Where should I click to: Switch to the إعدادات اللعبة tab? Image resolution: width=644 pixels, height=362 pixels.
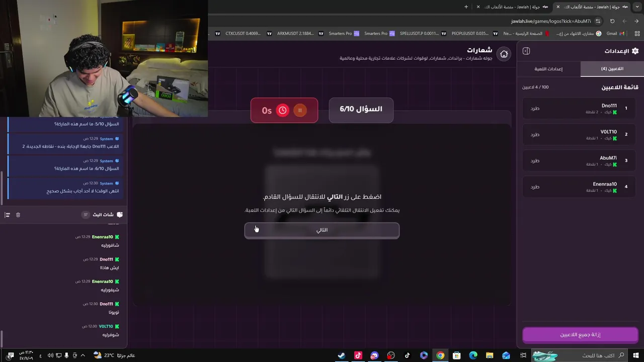pyautogui.click(x=548, y=69)
